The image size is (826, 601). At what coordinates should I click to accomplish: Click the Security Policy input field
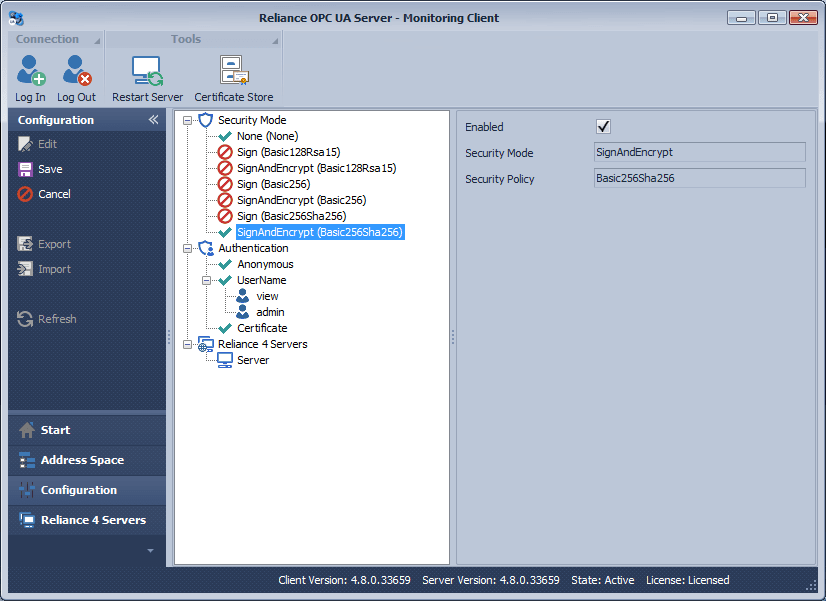700,180
